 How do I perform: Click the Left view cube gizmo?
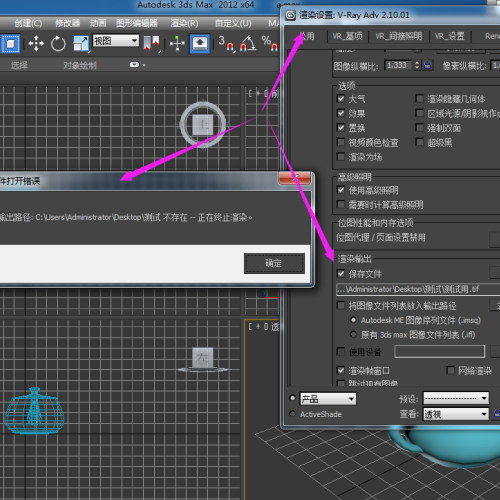(x=203, y=358)
